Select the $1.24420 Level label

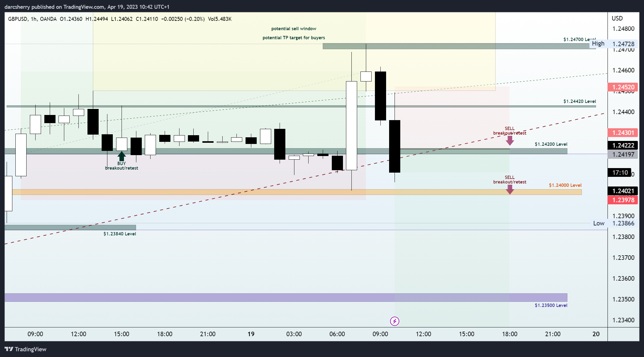tap(579, 101)
